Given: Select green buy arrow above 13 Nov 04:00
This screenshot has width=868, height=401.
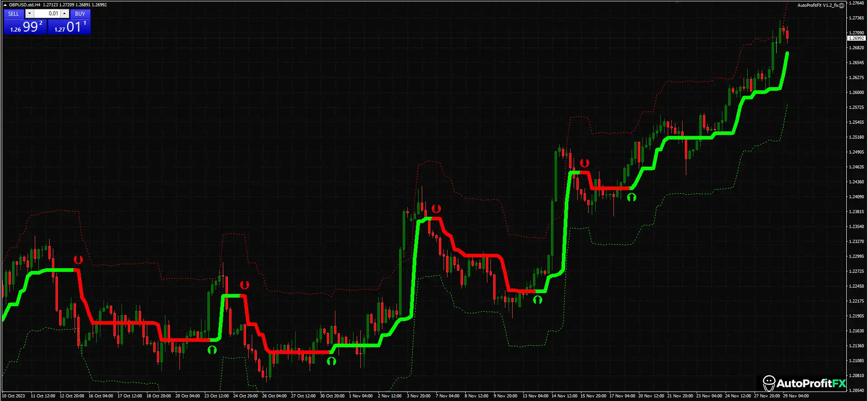Looking at the screenshot, I should click(538, 299).
